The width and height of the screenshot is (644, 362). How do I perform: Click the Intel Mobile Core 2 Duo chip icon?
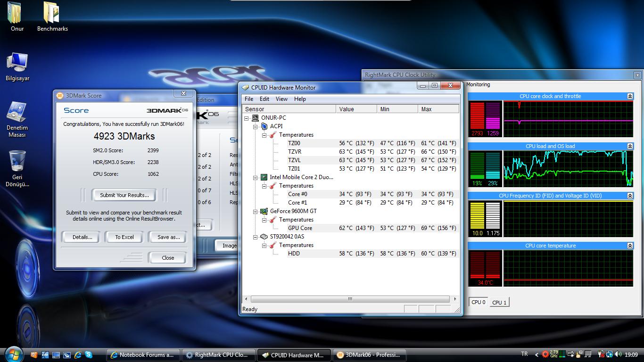coord(264,177)
